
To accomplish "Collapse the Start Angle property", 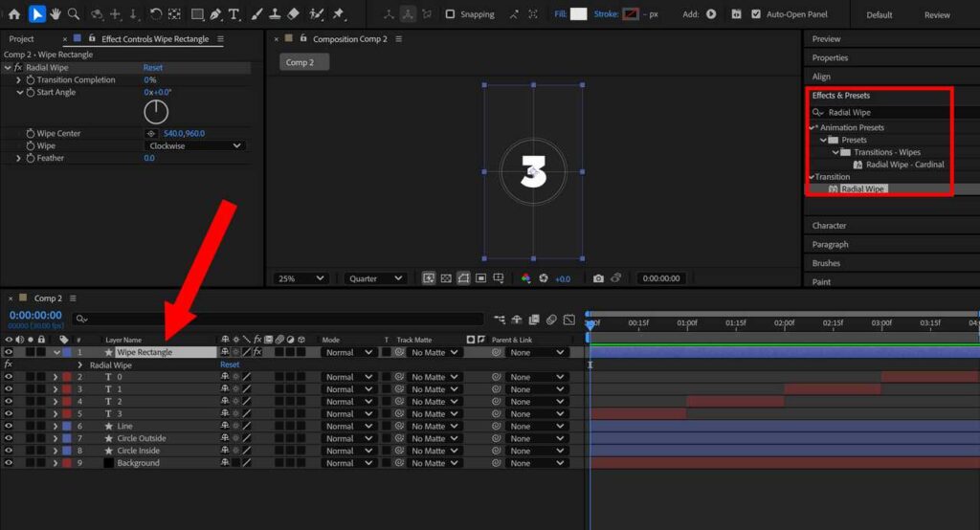I will coord(19,93).
